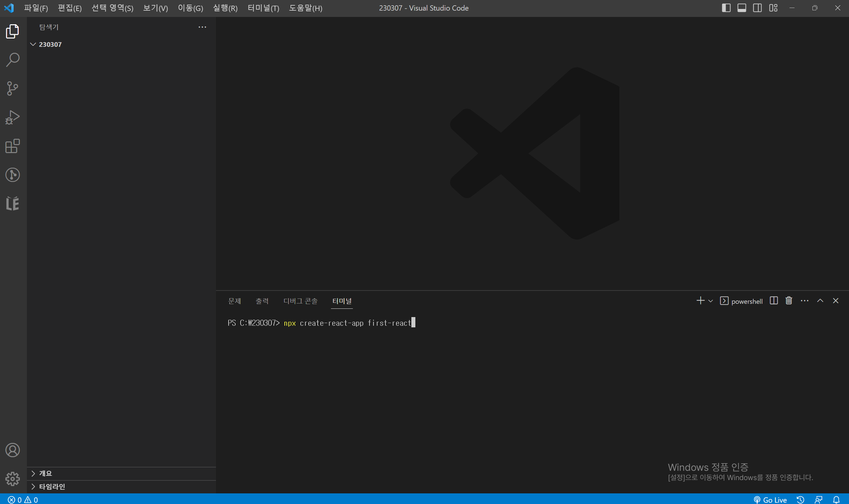The width and height of the screenshot is (849, 504).
Task: Toggle secondary side bar layout button
Action: (757, 8)
